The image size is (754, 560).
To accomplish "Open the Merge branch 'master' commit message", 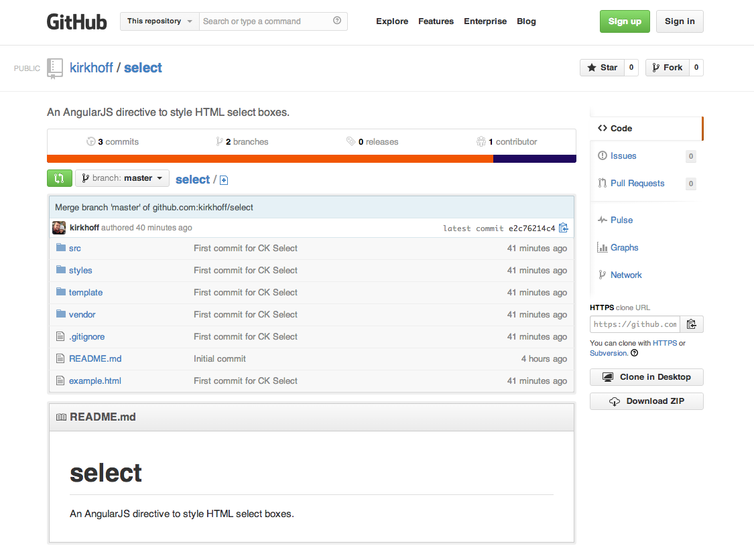I will pos(154,207).
